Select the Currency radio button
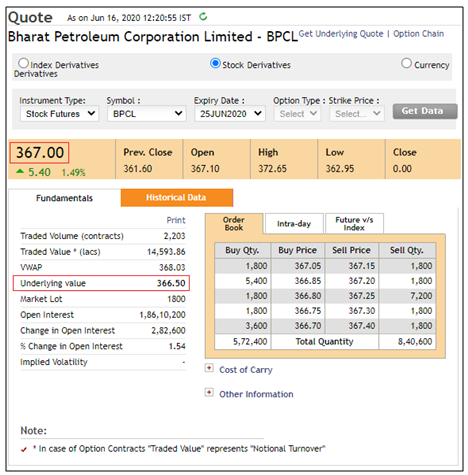Screen dimensions: 468x475 click(406, 63)
